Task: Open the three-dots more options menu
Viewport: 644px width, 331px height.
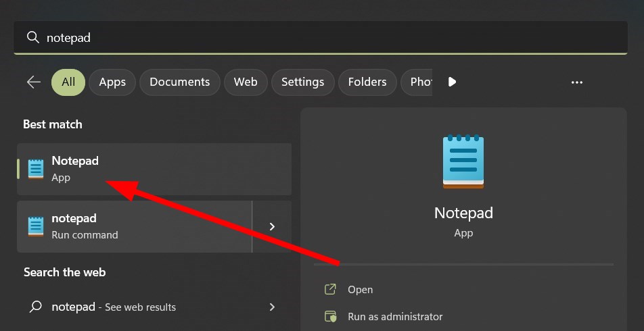Action: click(x=577, y=82)
